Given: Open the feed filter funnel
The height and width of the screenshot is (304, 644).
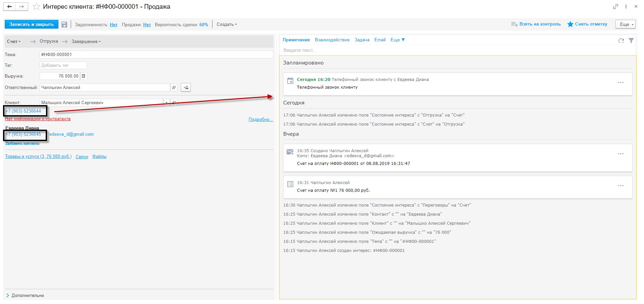Looking at the screenshot, I should (631, 41).
